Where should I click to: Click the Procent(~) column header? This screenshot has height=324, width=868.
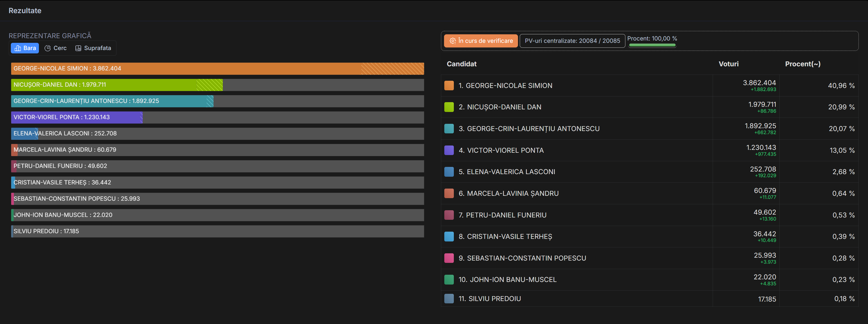click(803, 64)
